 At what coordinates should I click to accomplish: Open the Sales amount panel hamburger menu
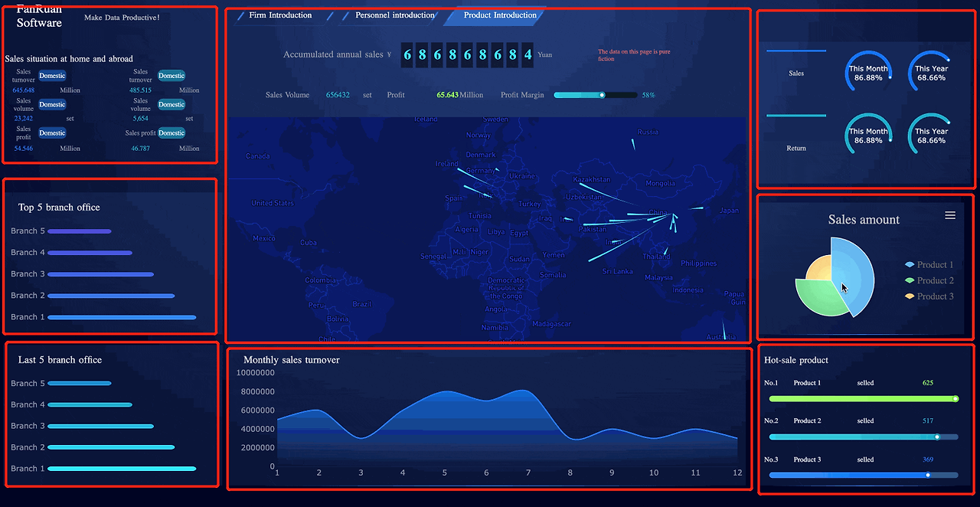950,215
